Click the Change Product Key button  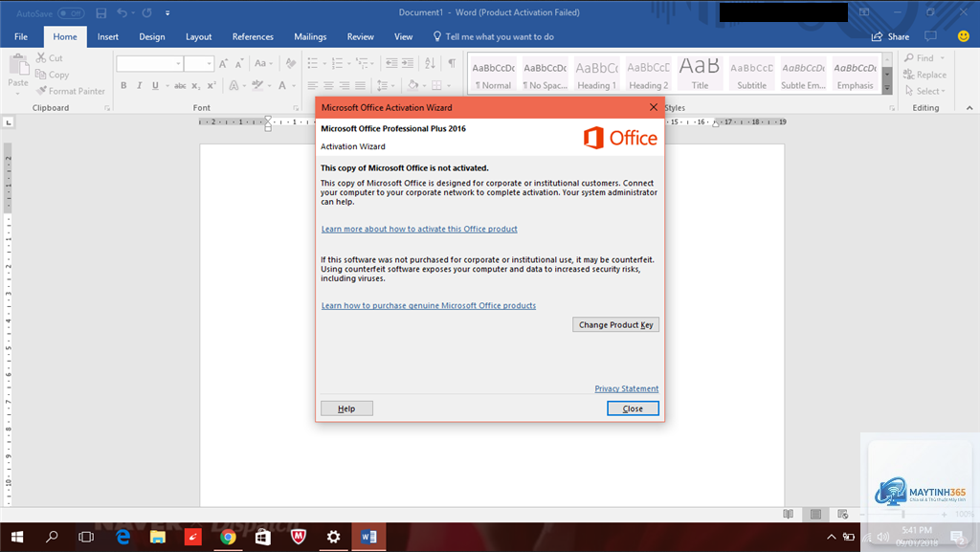point(615,324)
